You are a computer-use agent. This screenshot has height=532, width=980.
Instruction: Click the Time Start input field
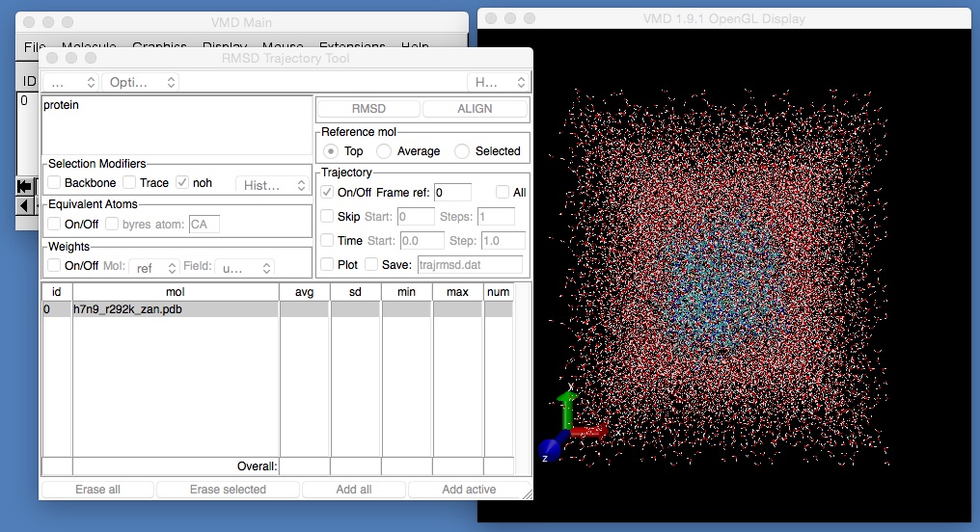[422, 241]
